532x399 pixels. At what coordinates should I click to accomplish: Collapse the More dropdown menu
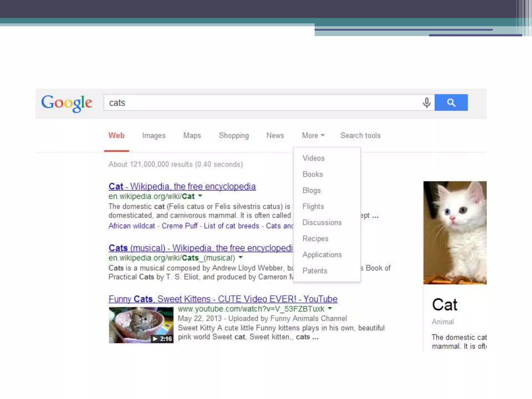pyautogui.click(x=313, y=136)
